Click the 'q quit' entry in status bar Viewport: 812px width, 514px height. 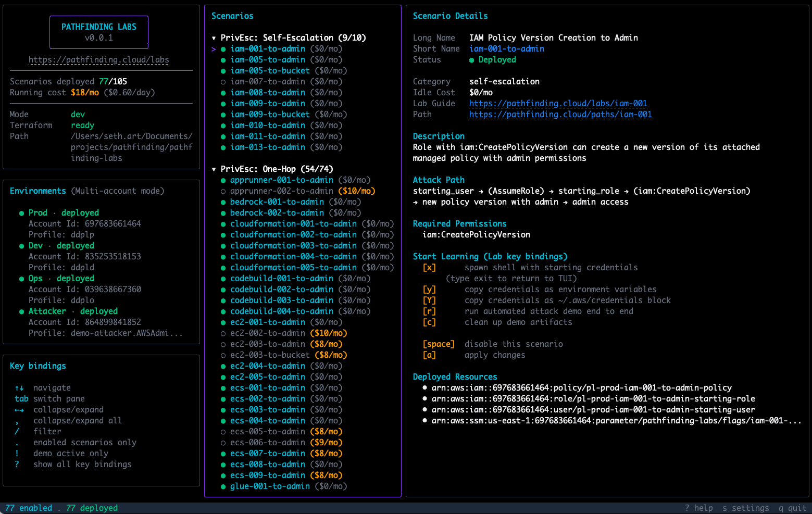[793, 508]
